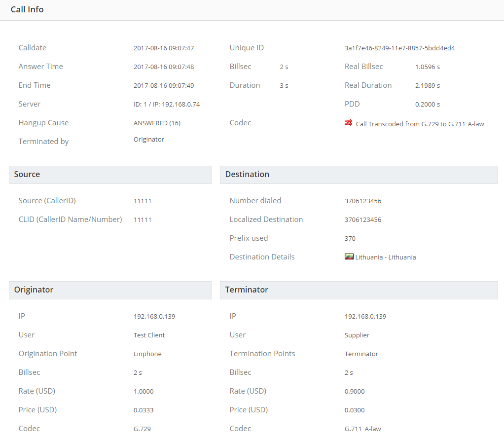
Task: Select the Terminator section header
Action: 359,290
